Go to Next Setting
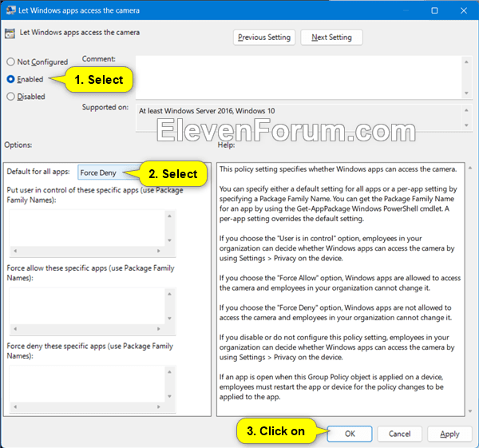479x448 pixels. click(331, 38)
